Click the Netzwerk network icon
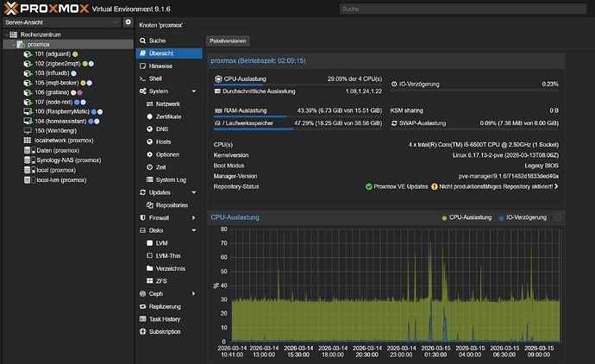 (149, 104)
